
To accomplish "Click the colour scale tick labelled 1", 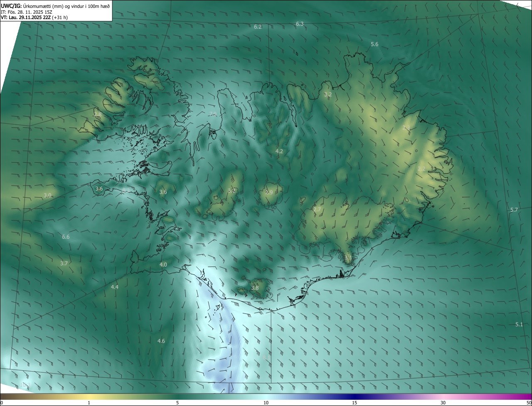I will coord(89,403).
